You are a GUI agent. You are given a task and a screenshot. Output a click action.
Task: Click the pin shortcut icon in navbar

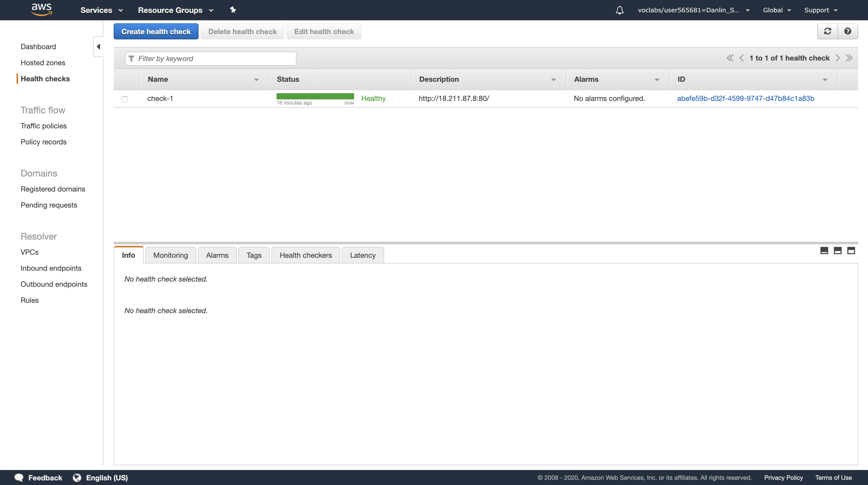click(x=233, y=10)
